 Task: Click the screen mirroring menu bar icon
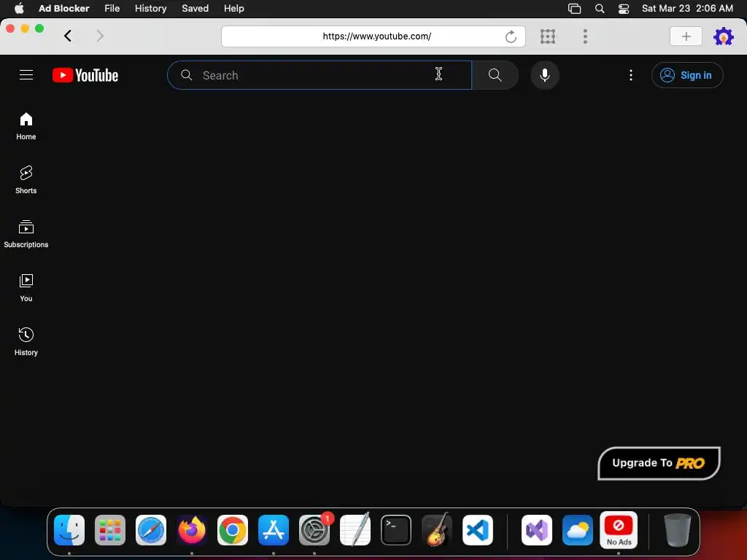coord(575,9)
